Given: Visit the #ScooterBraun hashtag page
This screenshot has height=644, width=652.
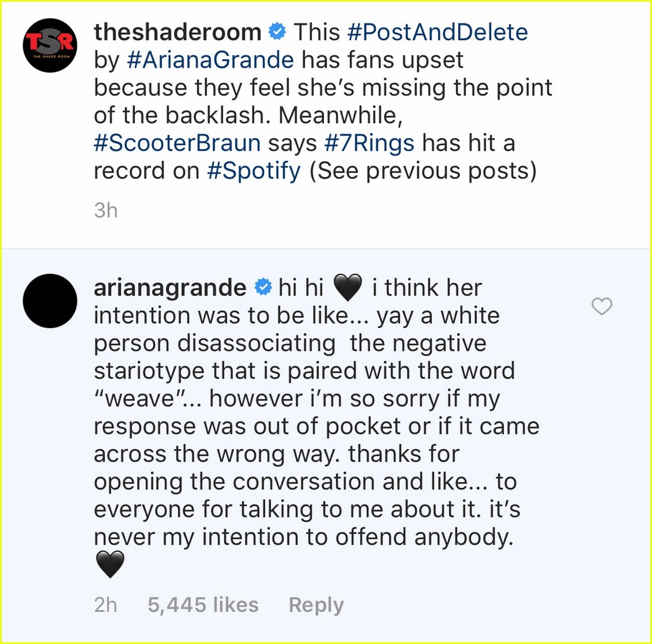Looking at the screenshot, I should [x=177, y=143].
